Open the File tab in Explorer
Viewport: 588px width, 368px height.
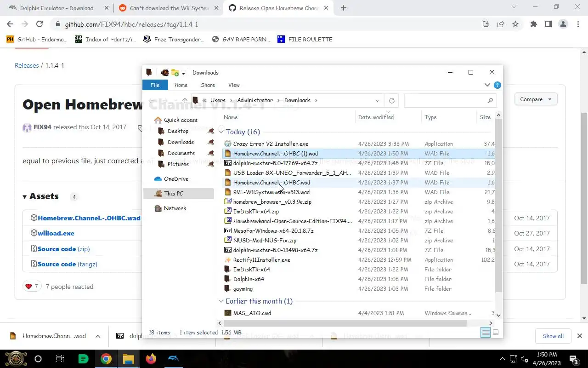tap(155, 85)
